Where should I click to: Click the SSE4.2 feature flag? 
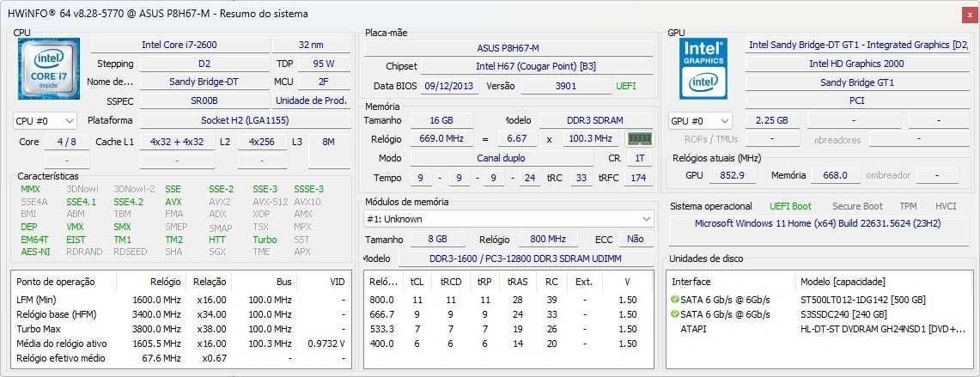pyautogui.click(x=128, y=201)
